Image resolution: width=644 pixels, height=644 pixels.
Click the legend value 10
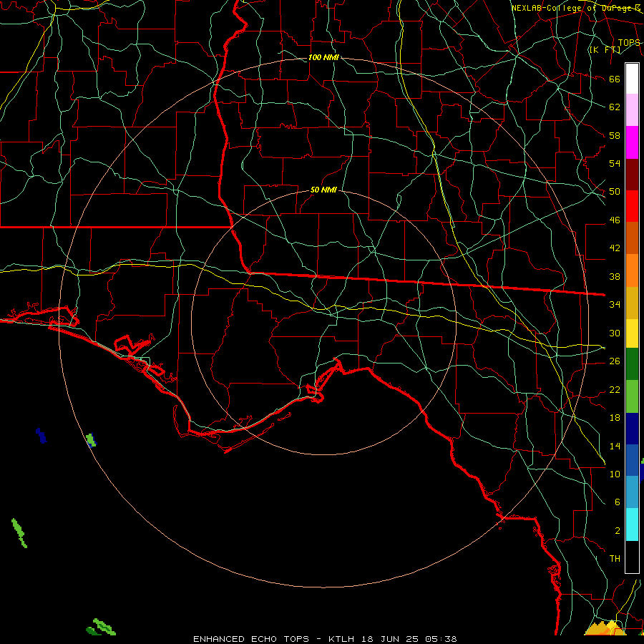615,474
